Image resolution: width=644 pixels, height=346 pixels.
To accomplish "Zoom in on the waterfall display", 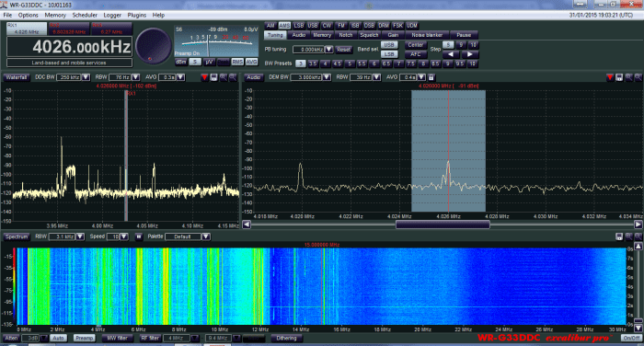I will 628,236.
